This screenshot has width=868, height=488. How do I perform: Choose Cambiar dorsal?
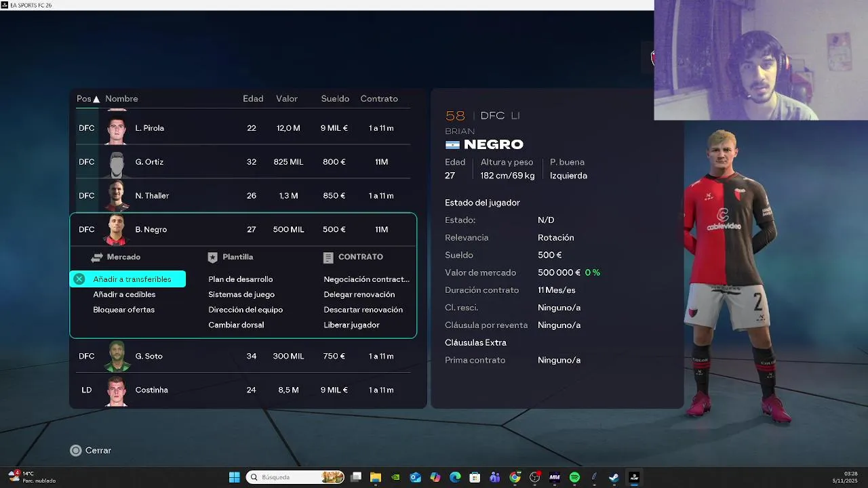(236, 325)
